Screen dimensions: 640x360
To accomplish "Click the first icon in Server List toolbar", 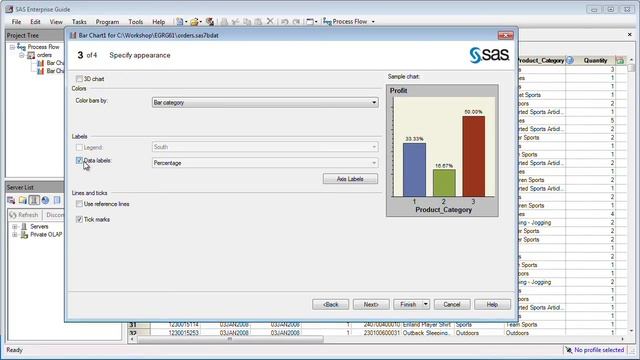I will tap(11, 200).
